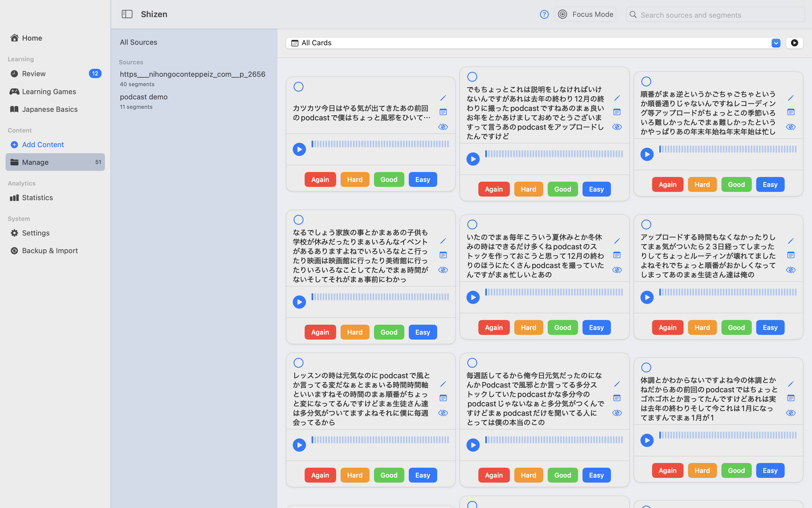Screen dimensions: 812x508
Task: Click waveform progress on なるでしょう家族の事 card
Action: (380, 297)
